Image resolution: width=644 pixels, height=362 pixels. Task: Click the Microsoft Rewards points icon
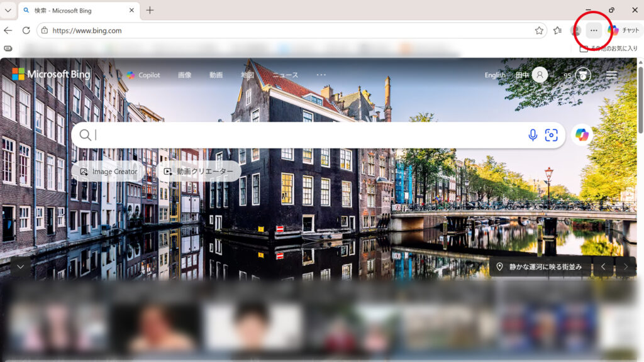click(x=584, y=75)
